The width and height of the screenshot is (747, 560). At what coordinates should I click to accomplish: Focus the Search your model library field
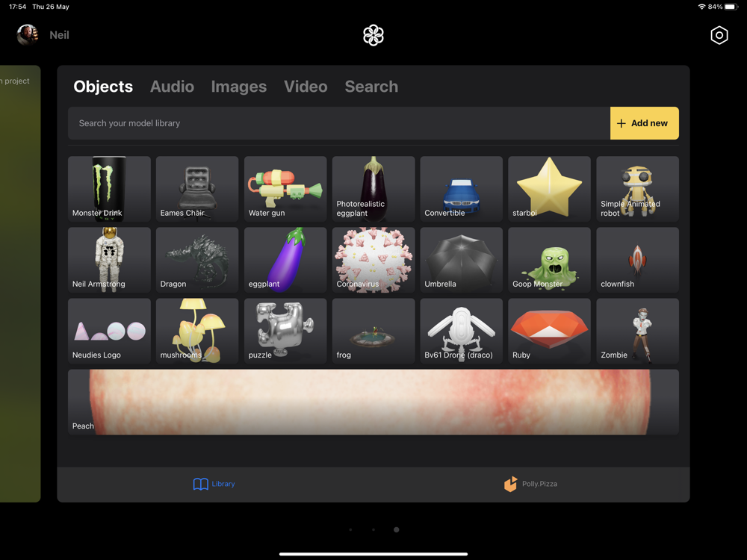[x=338, y=123]
